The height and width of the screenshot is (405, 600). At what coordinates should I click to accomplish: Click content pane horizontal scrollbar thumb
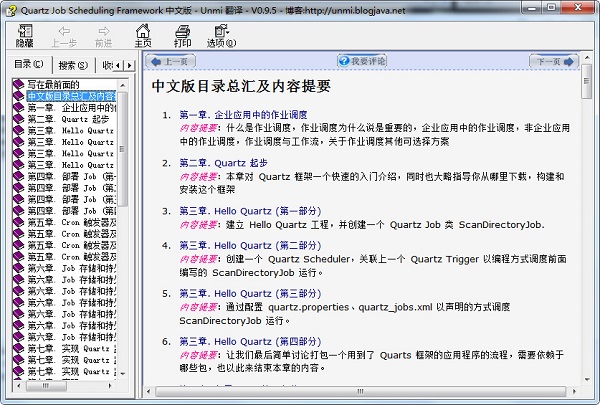pyautogui.click(x=360, y=391)
